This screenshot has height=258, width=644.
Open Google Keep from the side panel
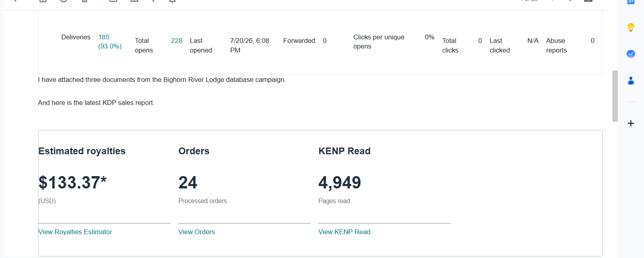[x=631, y=27]
